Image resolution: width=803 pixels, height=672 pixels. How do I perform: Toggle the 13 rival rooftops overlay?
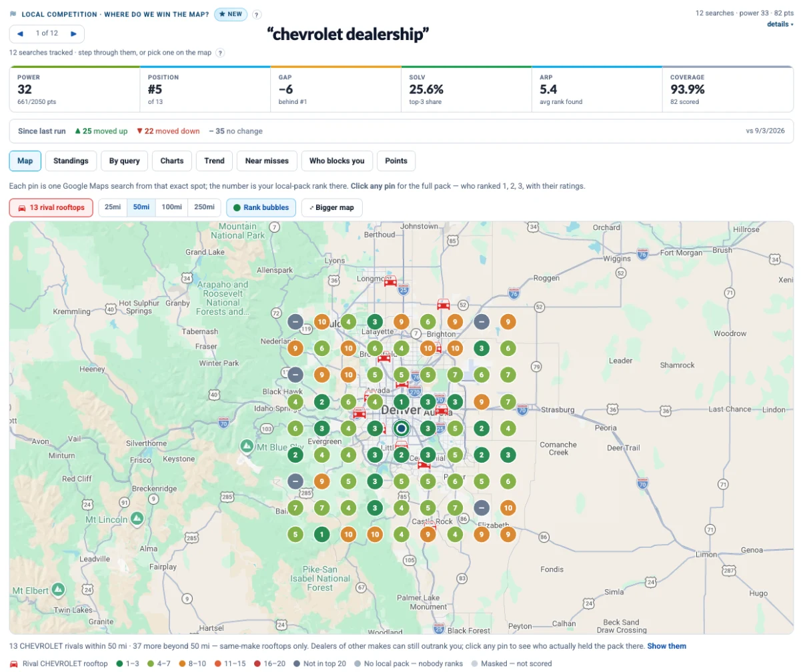(51, 207)
